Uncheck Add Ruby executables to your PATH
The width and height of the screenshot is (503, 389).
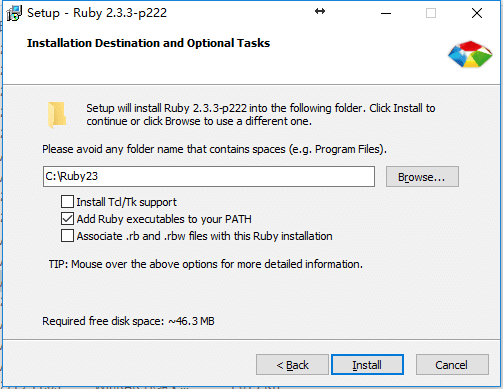click(x=67, y=219)
